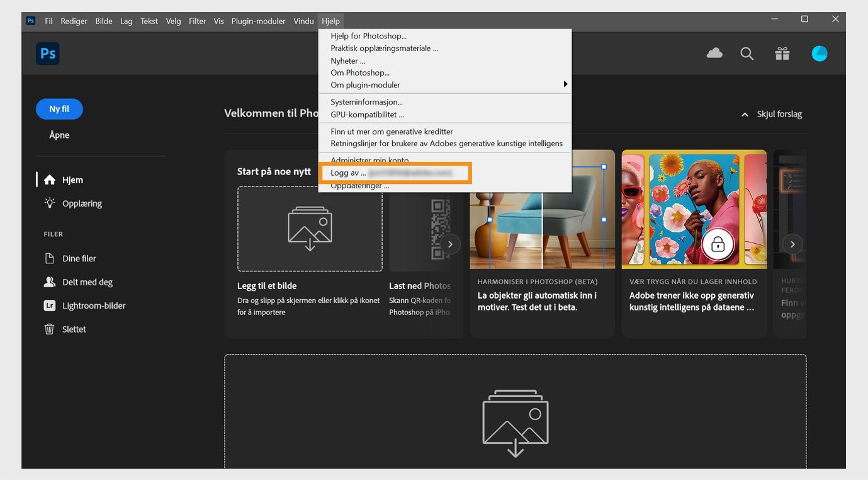Click the Hjem house icon

tap(49, 180)
